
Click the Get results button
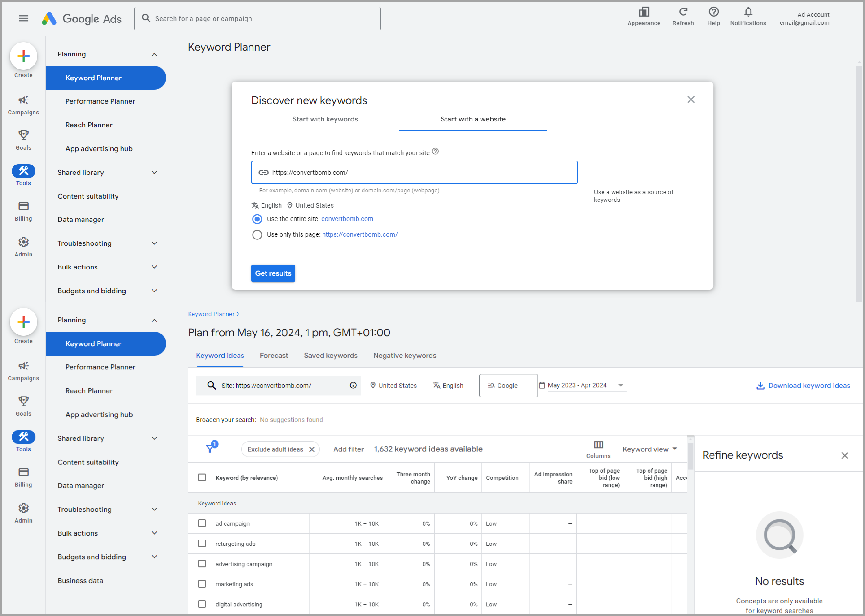click(273, 273)
